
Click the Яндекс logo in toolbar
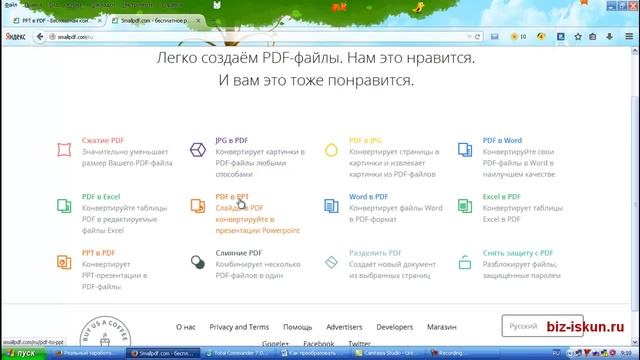[x=16, y=37]
